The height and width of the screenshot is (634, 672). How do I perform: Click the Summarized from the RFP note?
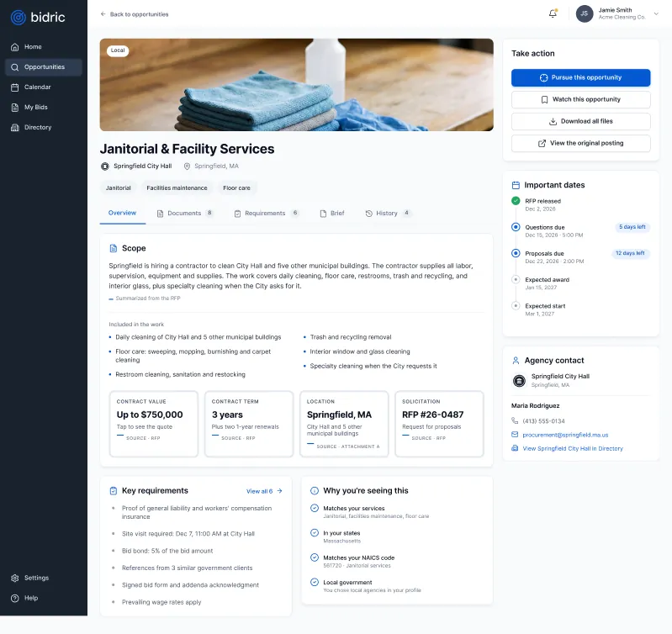pos(145,299)
